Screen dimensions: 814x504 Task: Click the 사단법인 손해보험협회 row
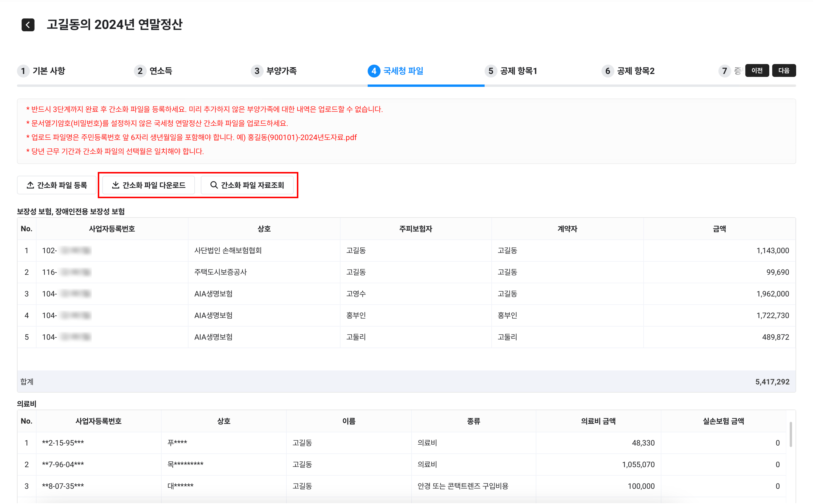click(x=228, y=251)
